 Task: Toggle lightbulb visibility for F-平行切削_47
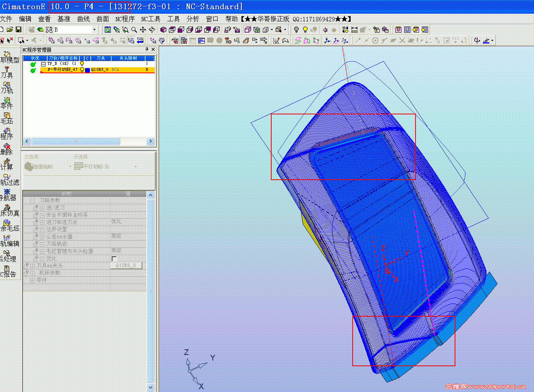(82, 70)
